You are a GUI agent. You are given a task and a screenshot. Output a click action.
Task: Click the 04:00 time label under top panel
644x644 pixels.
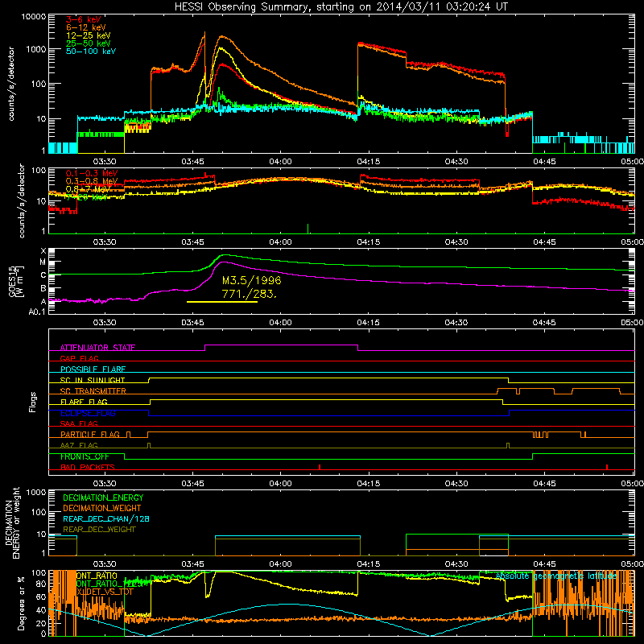pyautogui.click(x=280, y=162)
